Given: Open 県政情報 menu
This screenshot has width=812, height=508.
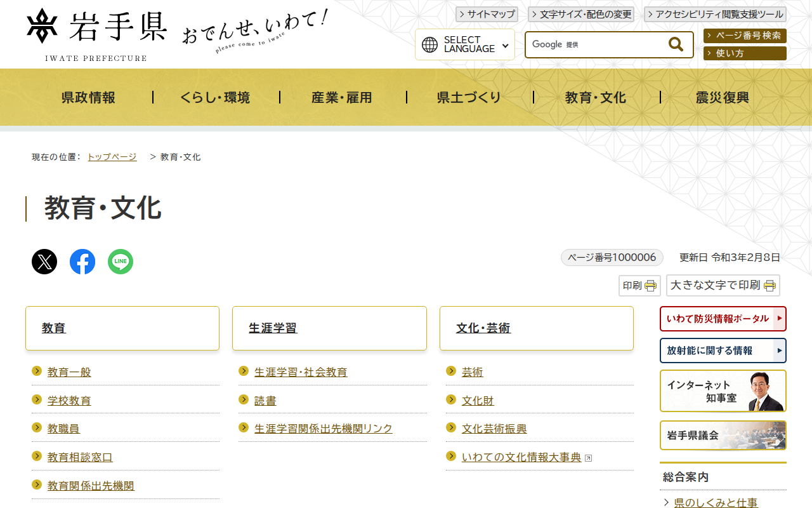Looking at the screenshot, I should coord(89,97).
